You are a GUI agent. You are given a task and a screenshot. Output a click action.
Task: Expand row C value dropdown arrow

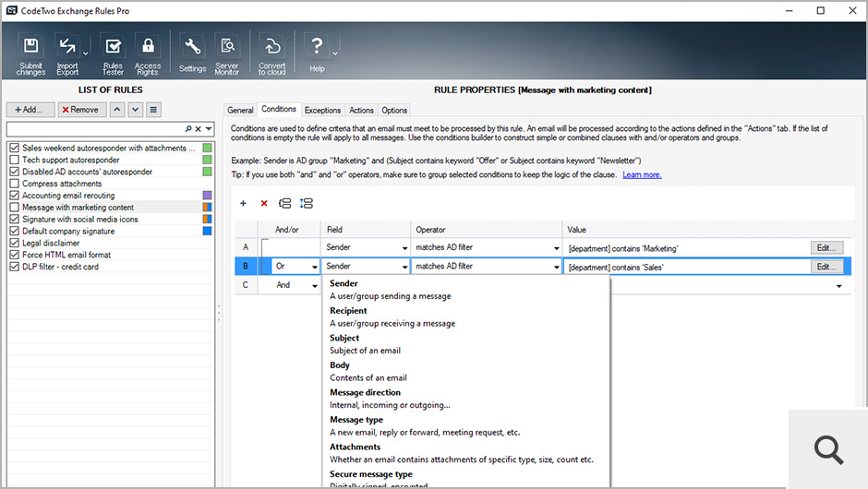click(839, 286)
